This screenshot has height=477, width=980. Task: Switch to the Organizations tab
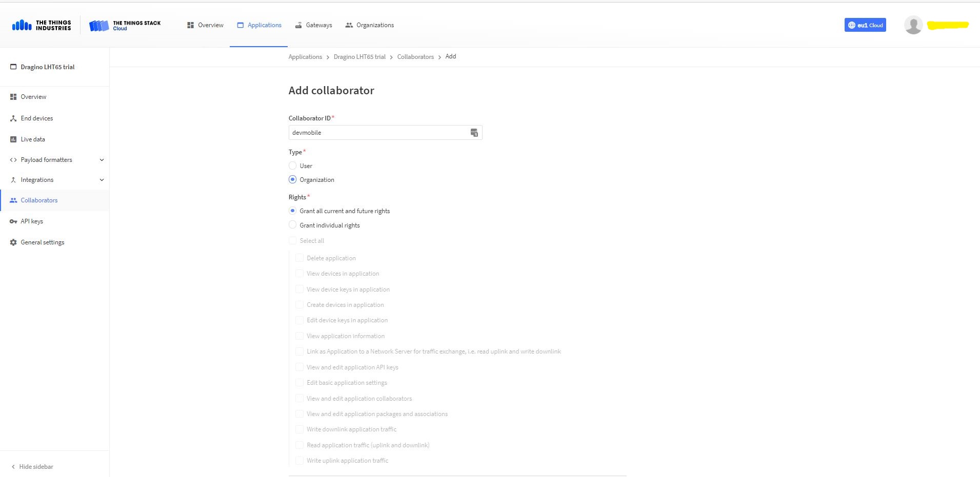pos(369,25)
